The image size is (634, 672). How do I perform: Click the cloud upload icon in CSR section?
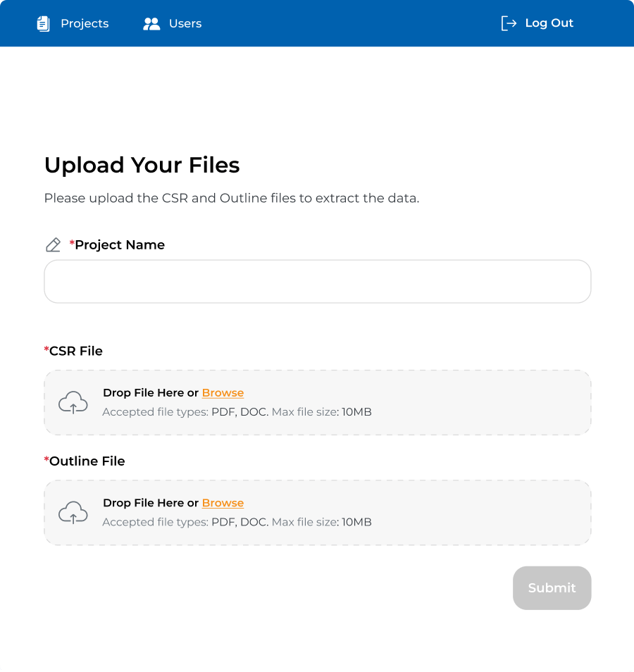point(73,402)
